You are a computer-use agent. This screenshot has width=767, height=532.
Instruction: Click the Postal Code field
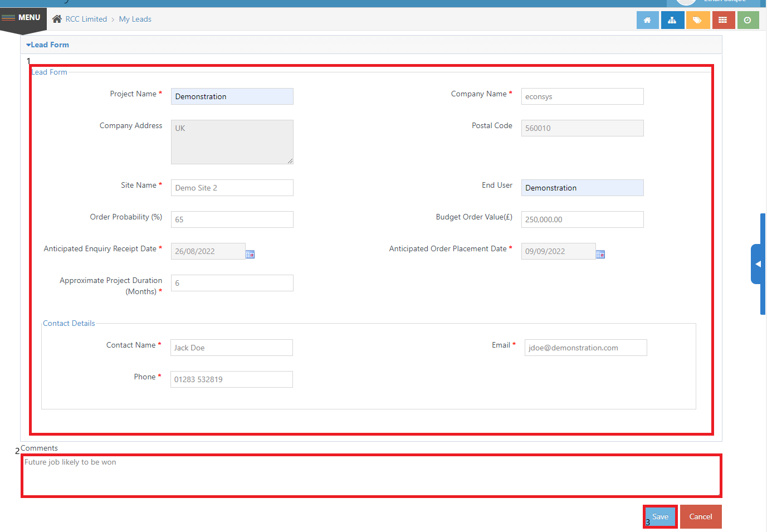pyautogui.click(x=582, y=128)
